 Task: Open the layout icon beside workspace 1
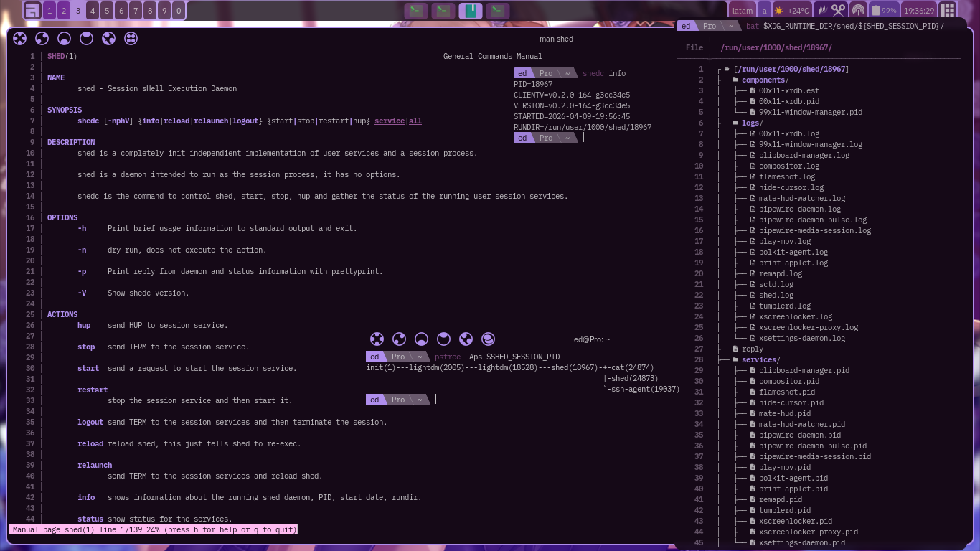32,11
